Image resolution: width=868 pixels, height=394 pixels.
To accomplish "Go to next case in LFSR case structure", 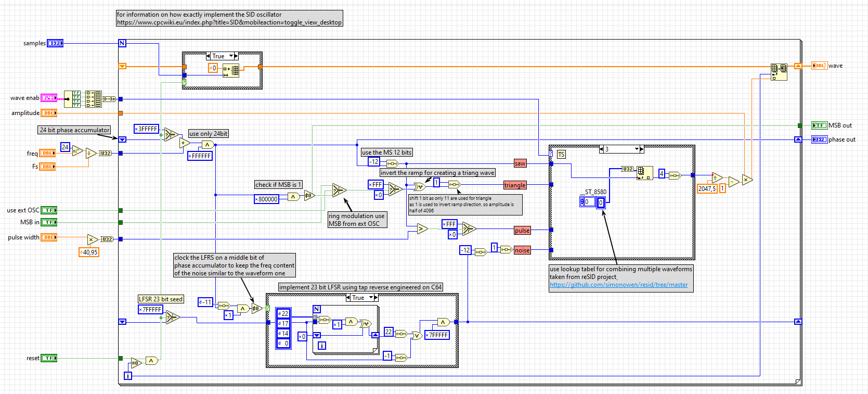I will click(376, 298).
